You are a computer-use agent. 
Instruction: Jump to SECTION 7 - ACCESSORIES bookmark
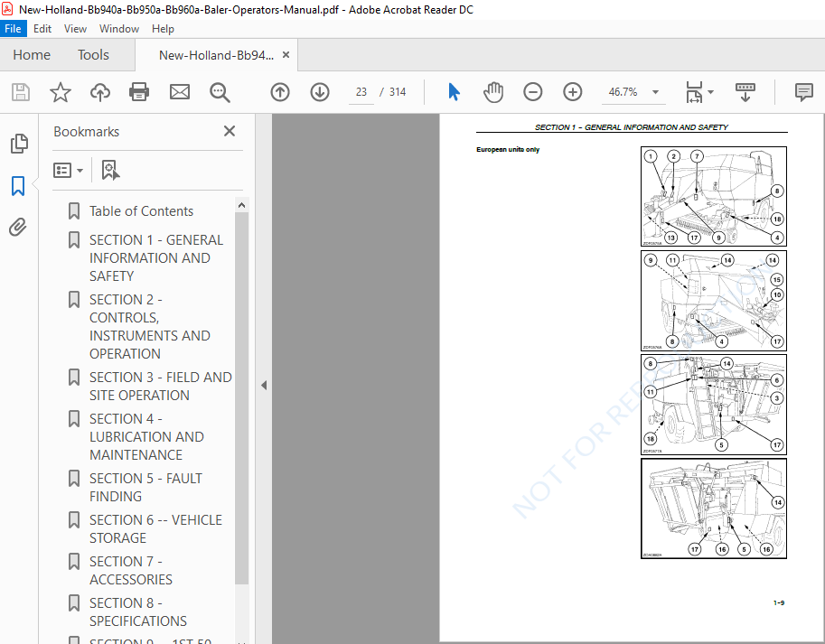point(130,570)
